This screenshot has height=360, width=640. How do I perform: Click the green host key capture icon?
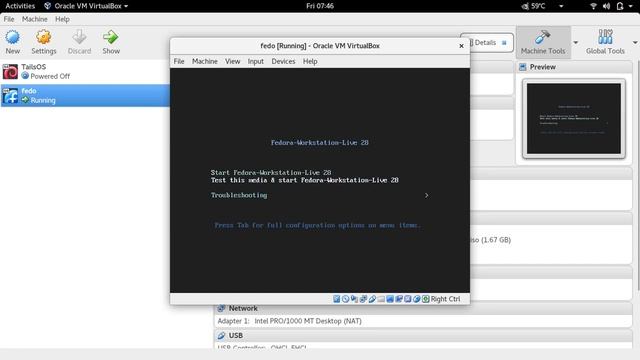click(426, 299)
